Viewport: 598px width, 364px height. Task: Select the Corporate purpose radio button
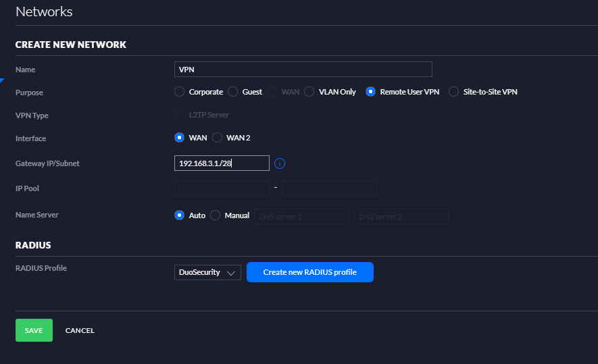(179, 92)
